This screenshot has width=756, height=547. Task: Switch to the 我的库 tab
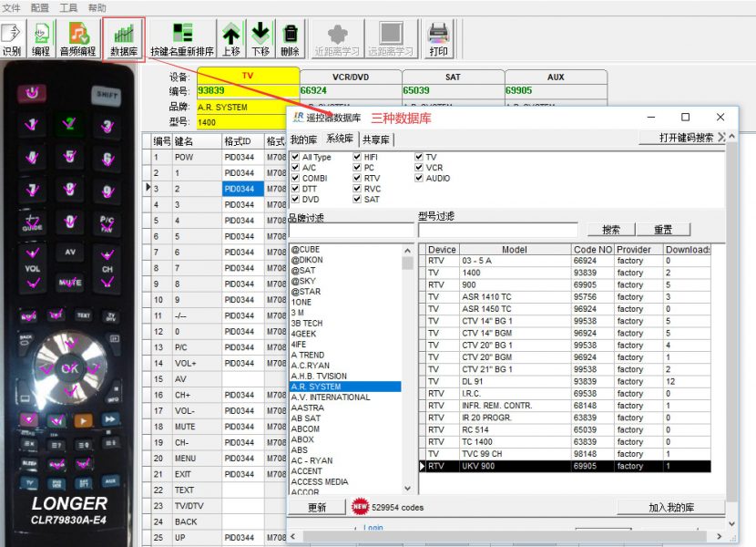coord(303,139)
